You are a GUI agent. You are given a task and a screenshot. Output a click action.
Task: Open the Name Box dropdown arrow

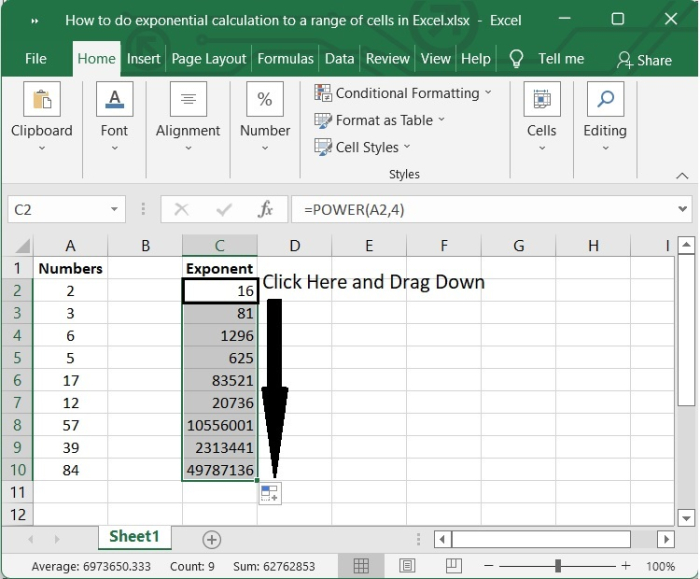coord(115,210)
